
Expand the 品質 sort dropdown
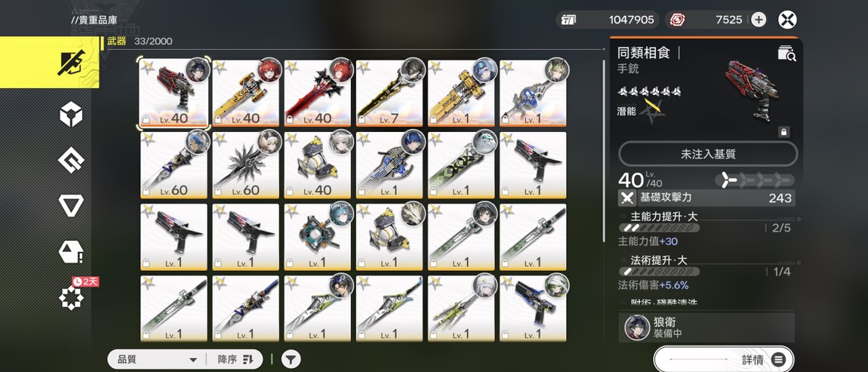[157, 359]
